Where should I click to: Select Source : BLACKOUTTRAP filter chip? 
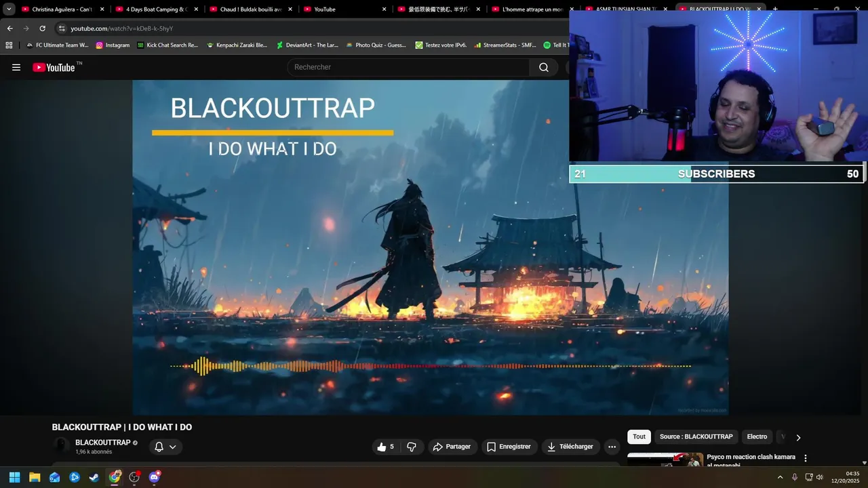click(x=696, y=437)
